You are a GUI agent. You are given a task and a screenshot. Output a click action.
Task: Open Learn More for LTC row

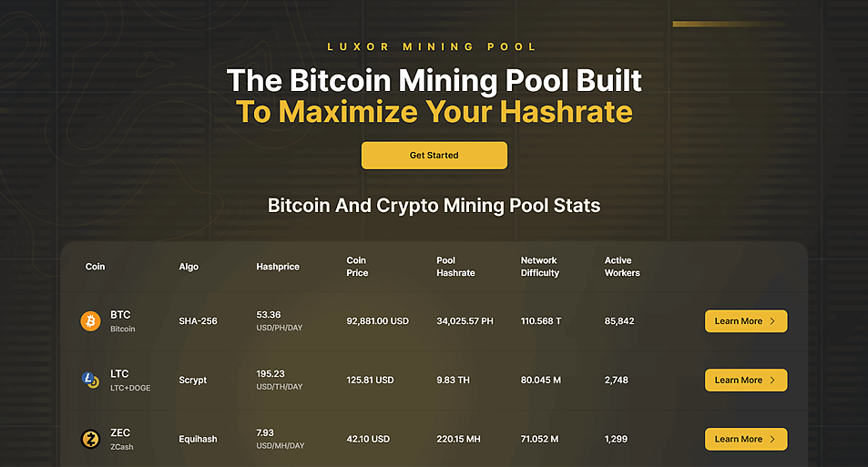[746, 381]
